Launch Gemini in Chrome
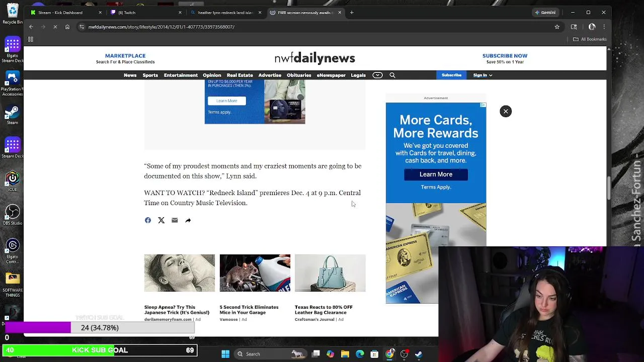The width and height of the screenshot is (644, 362). point(546,13)
